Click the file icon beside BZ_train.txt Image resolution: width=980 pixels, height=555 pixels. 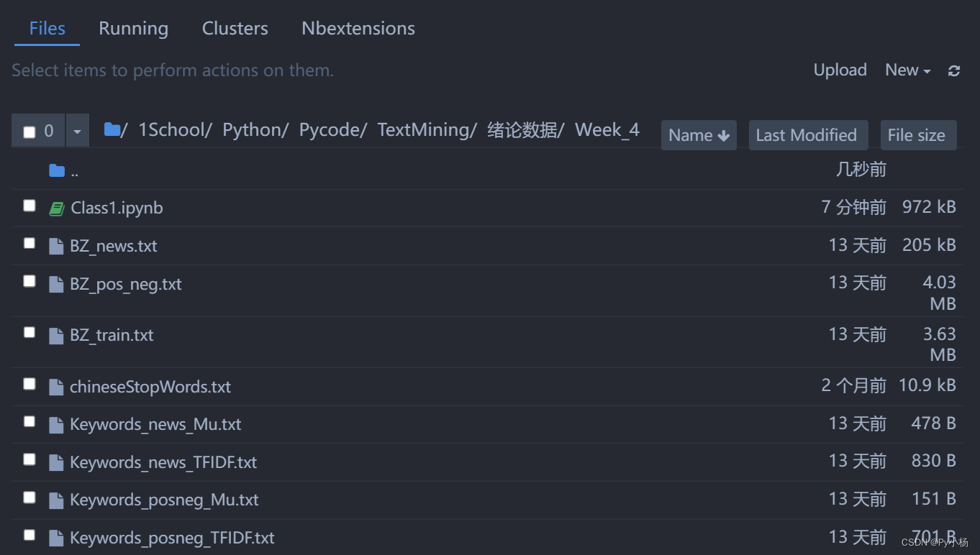(56, 334)
